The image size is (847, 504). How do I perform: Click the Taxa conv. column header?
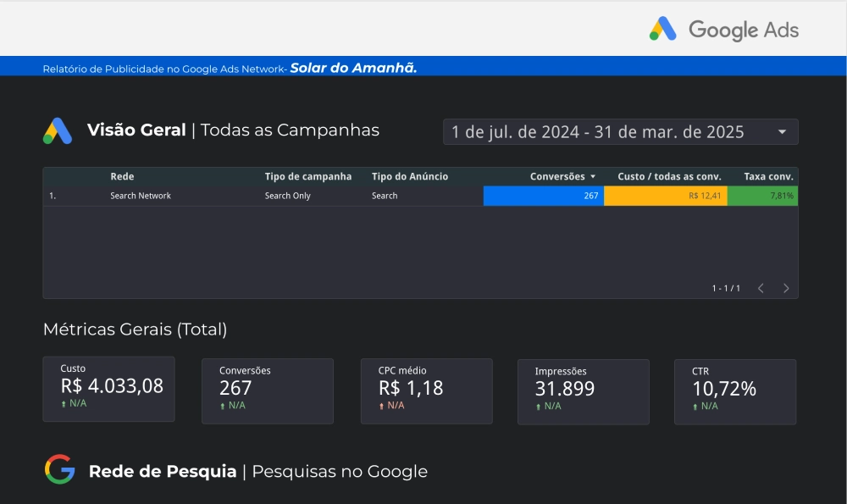pos(768,176)
